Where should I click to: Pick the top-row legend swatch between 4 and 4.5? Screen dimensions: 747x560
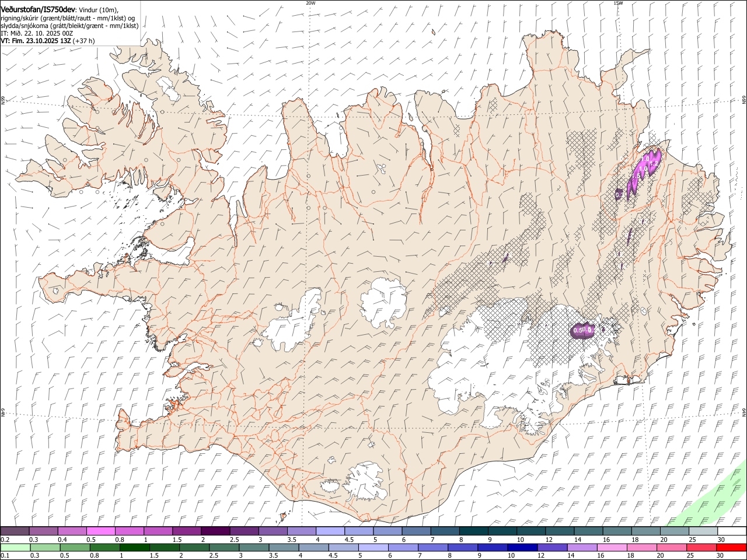(x=329, y=531)
